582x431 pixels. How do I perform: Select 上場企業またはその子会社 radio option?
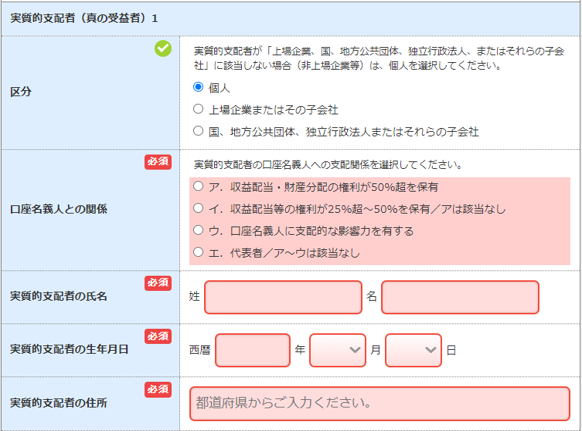point(198,109)
